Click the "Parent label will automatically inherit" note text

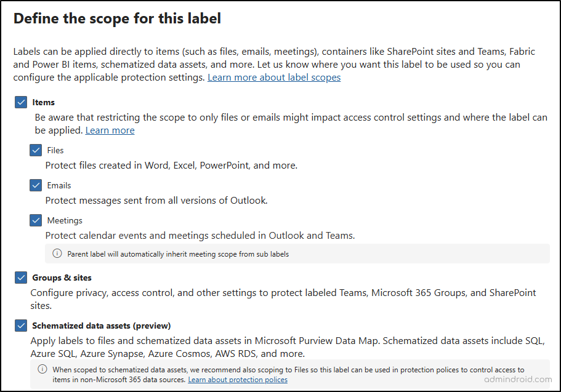[x=178, y=254]
